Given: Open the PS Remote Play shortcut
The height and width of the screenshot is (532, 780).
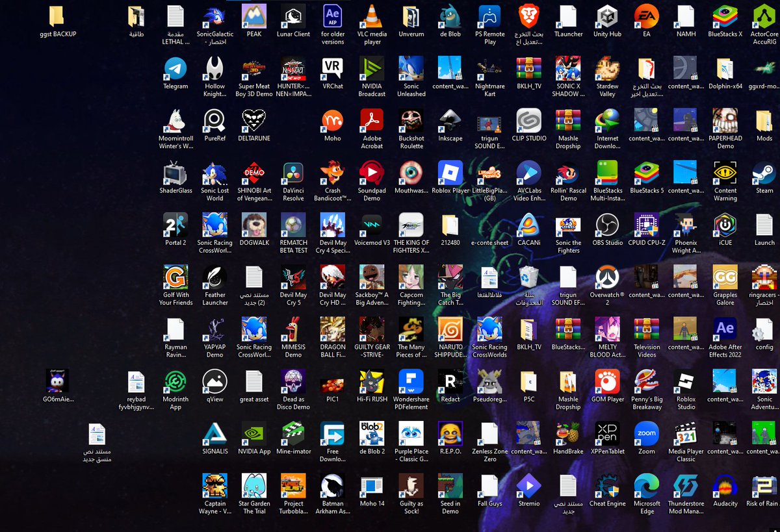Looking at the screenshot, I should click(x=489, y=16).
